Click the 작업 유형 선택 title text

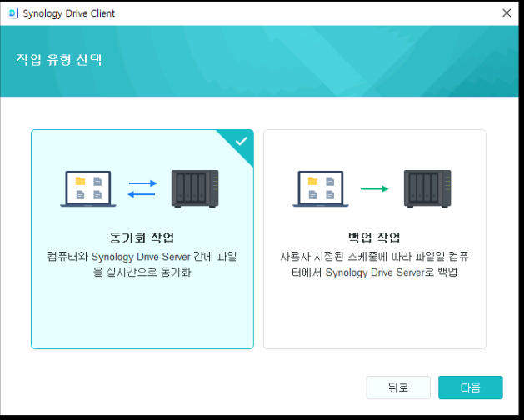pos(59,59)
